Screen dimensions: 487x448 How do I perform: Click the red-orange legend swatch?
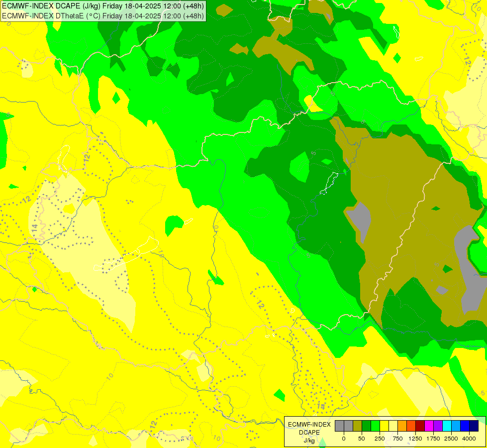coord(411,426)
